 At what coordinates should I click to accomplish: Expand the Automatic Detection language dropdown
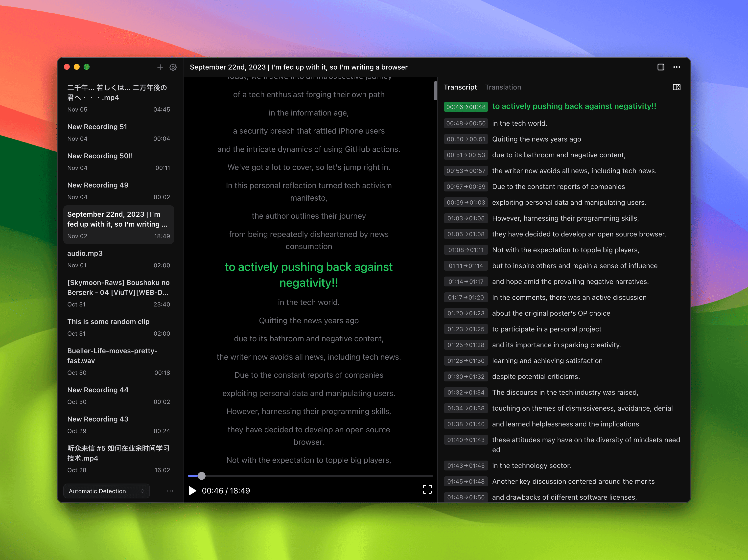[107, 491]
